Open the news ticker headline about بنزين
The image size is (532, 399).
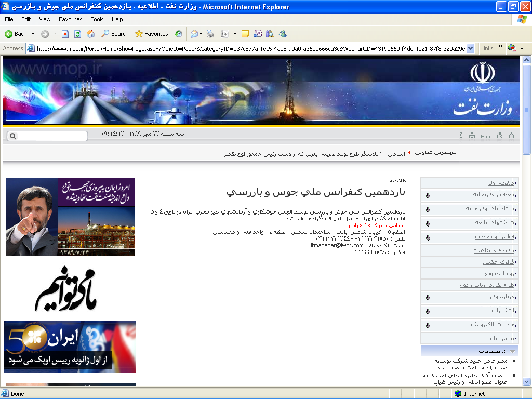[x=312, y=154]
